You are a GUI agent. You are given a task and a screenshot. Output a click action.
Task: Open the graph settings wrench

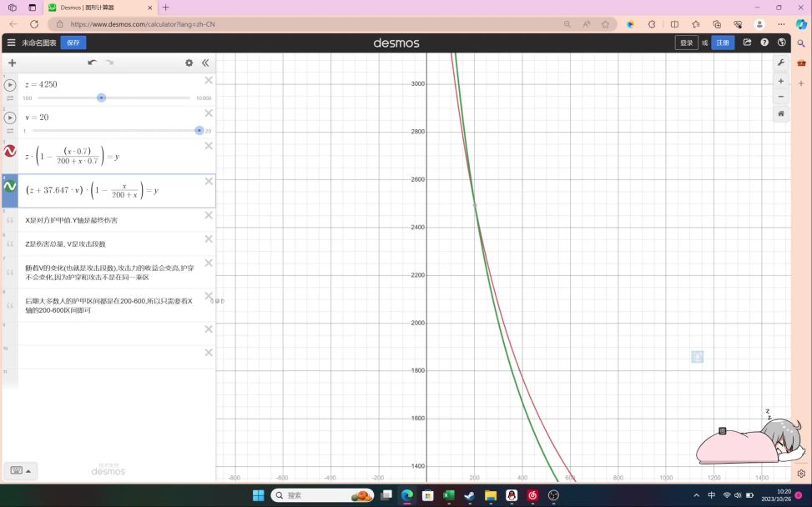click(780, 63)
